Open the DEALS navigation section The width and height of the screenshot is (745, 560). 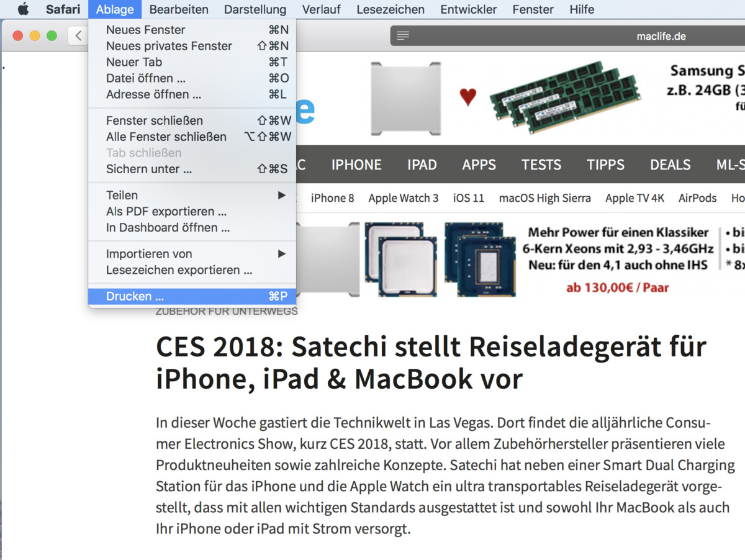670,165
